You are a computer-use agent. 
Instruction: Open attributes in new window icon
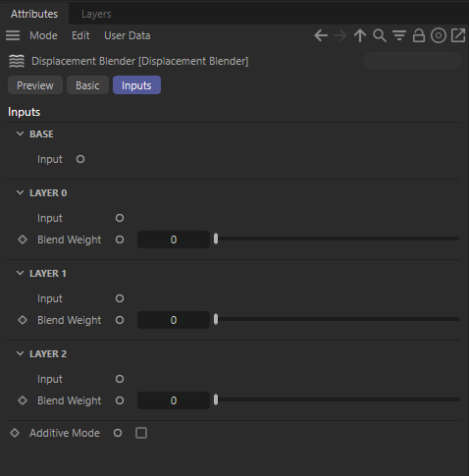click(x=458, y=35)
